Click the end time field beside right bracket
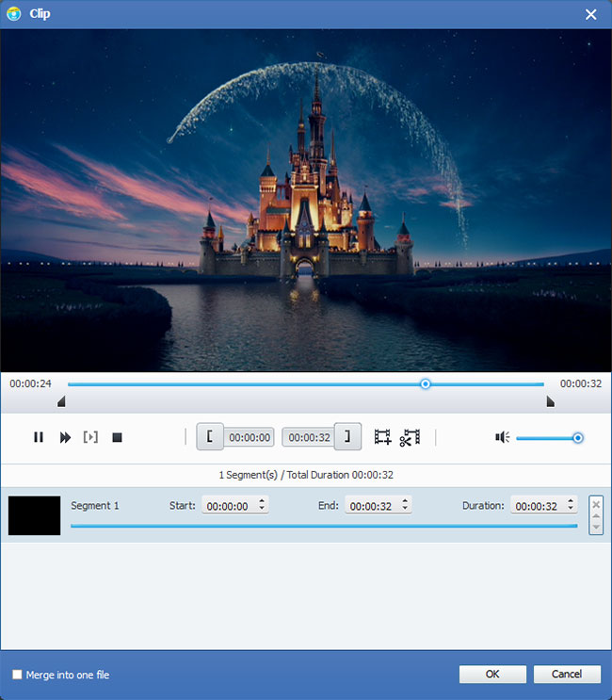The height and width of the screenshot is (700, 612). click(309, 437)
